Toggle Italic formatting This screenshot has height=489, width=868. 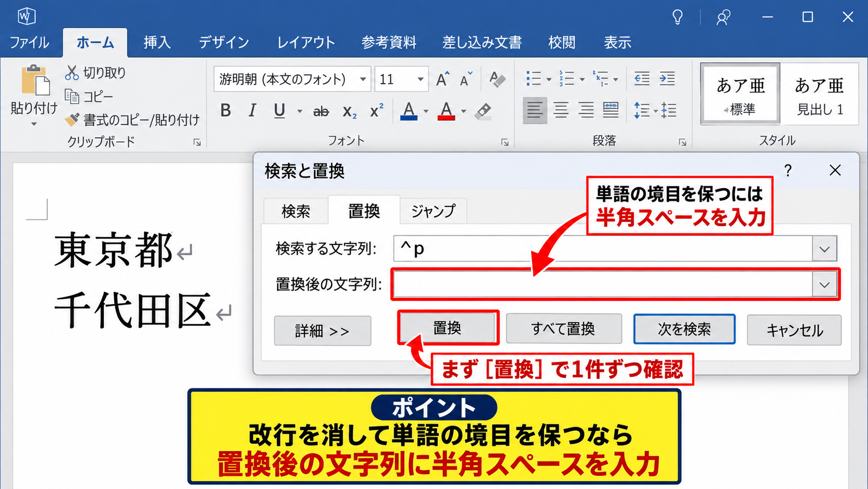(x=252, y=111)
